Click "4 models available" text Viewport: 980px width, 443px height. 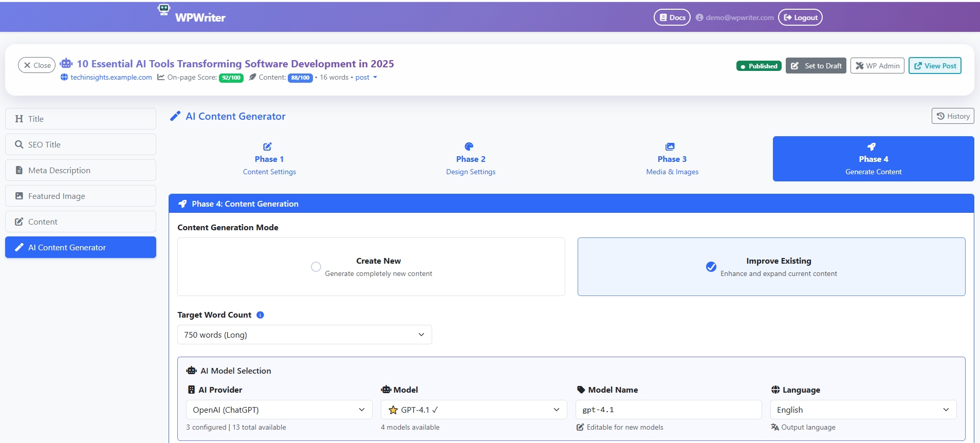pyautogui.click(x=410, y=427)
